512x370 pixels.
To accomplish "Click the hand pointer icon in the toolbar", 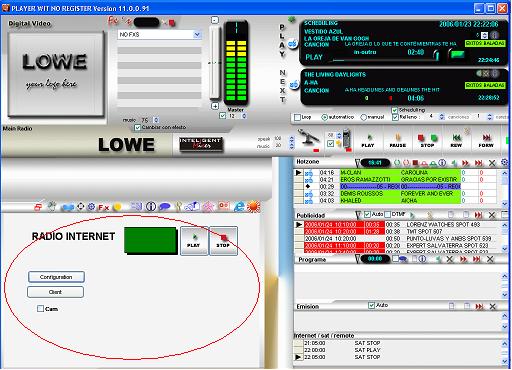I will 52,207.
